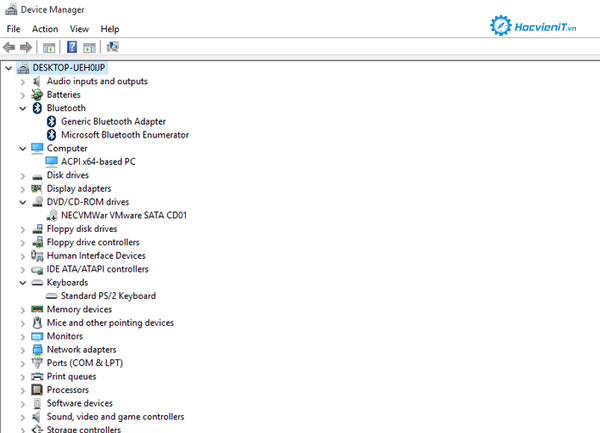Expand the Display adapters chevron
The width and height of the screenshot is (600, 433).
pos(23,189)
